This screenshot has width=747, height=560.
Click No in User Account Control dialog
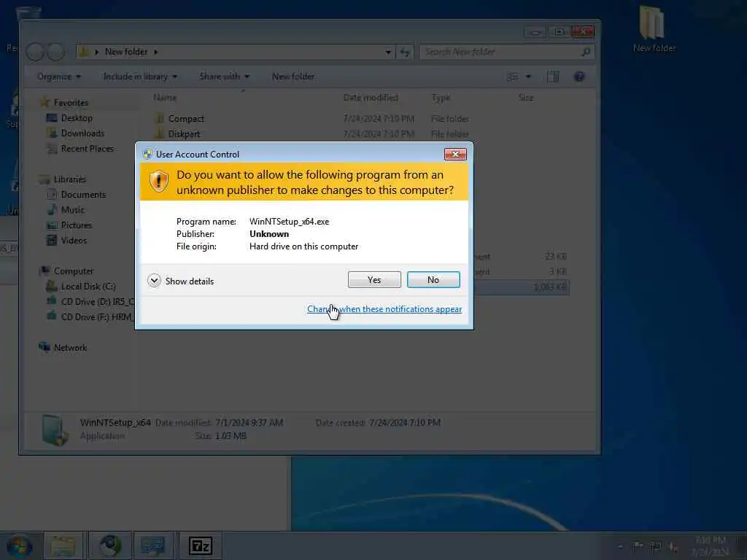pyautogui.click(x=433, y=279)
